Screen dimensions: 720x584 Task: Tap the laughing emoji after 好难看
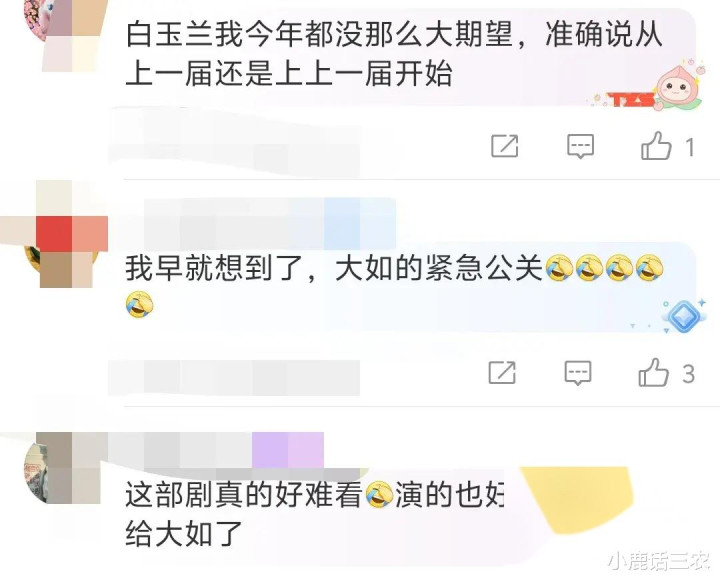tap(379, 495)
